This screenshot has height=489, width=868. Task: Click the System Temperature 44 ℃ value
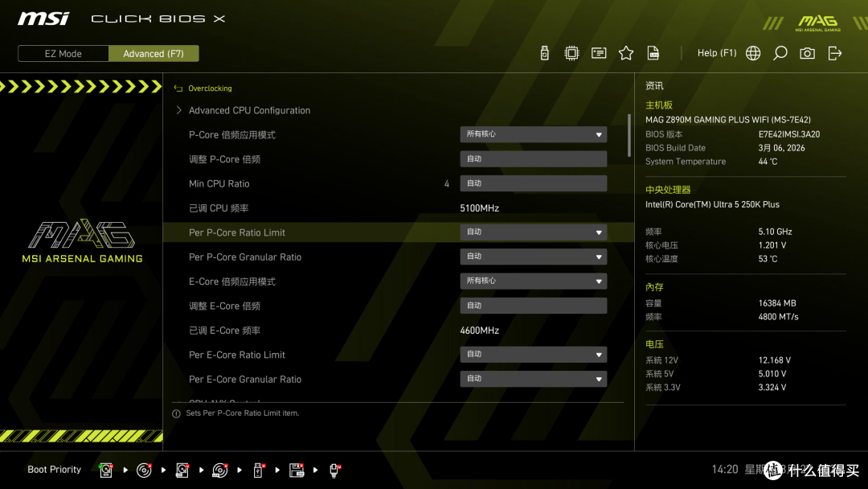click(768, 162)
